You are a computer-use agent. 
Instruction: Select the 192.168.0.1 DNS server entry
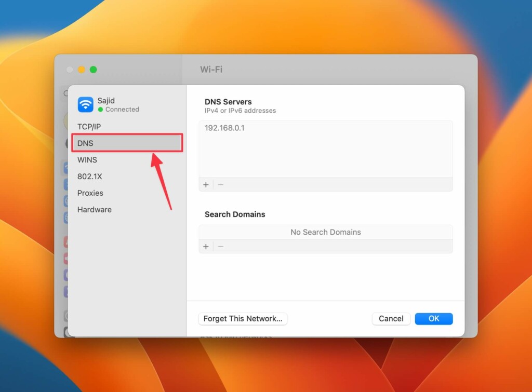coord(224,128)
